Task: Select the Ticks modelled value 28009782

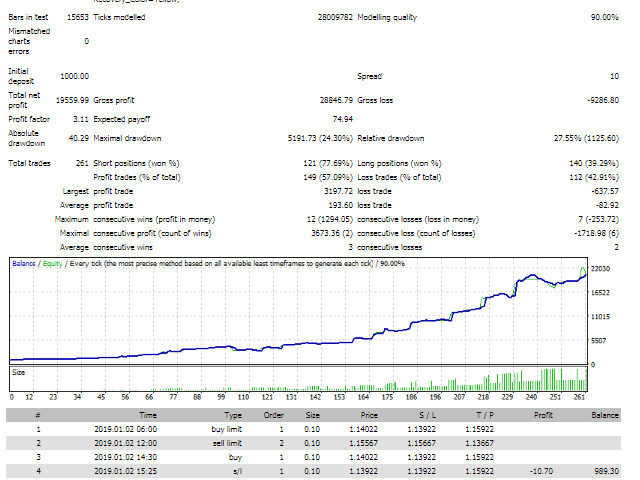Action: 335,17
